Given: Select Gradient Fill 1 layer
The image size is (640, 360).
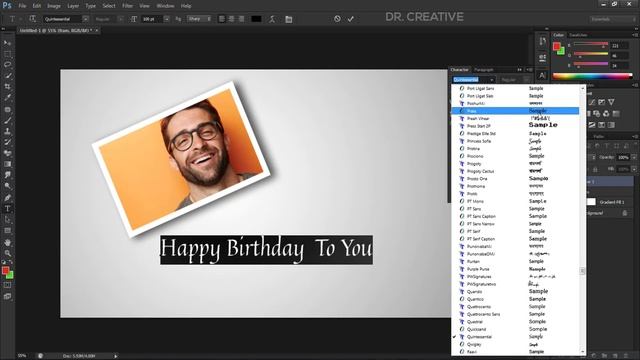Looking at the screenshot, I should (x=611, y=202).
